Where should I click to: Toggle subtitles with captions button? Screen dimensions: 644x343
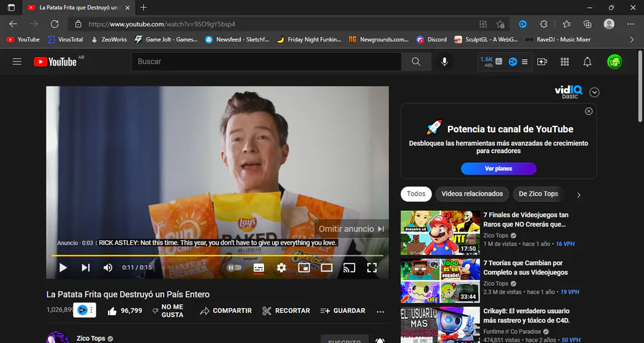point(259,268)
